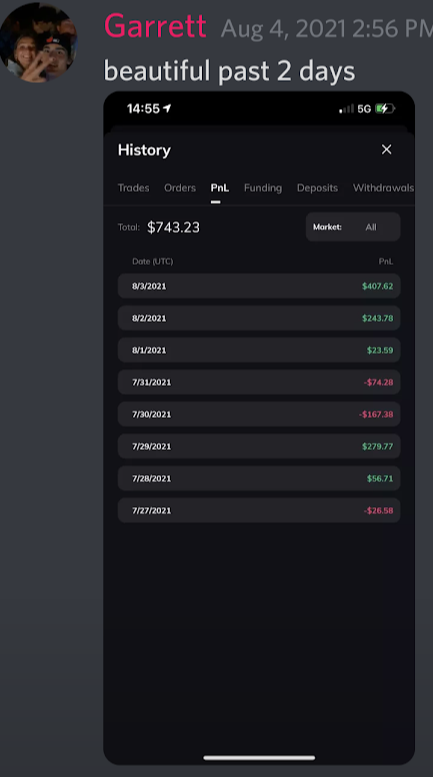Screen dimensions: 433x777
Task: Tap the 5G network status indicator
Action: 364,109
